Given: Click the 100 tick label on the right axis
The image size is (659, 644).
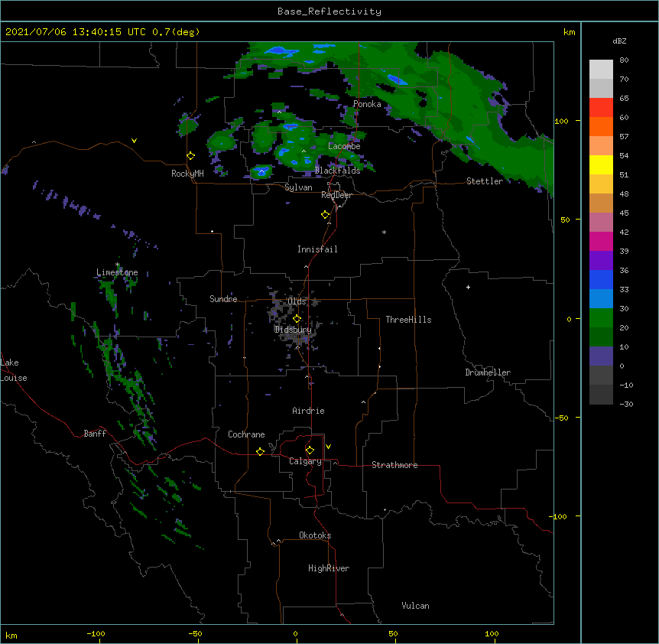Looking at the screenshot, I should 561,121.
